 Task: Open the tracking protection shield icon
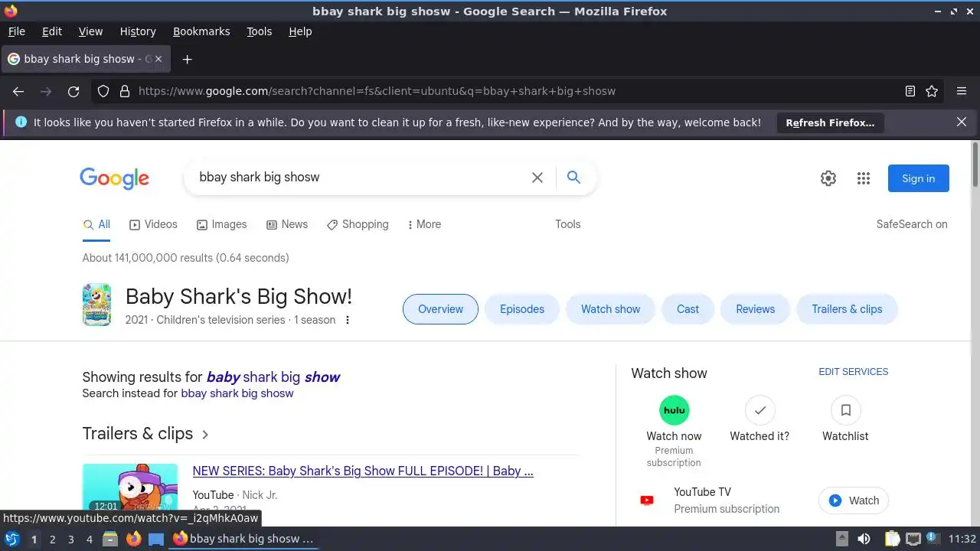103,91
